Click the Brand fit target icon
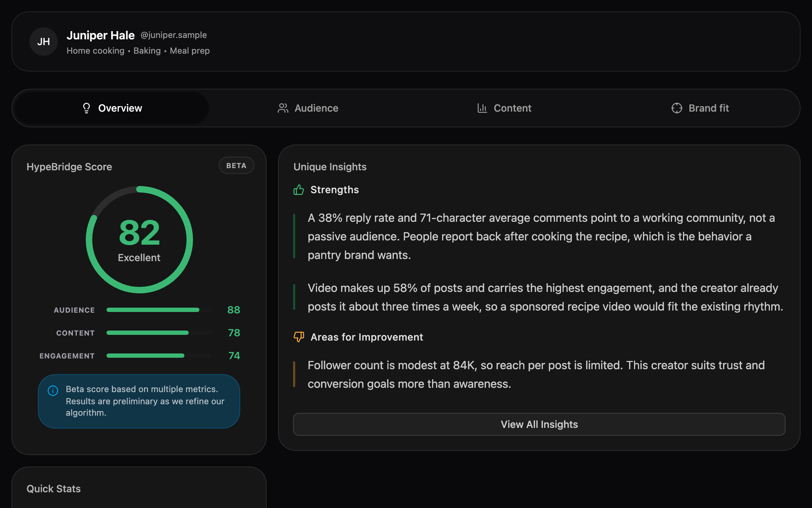The width and height of the screenshot is (812, 508). click(677, 108)
